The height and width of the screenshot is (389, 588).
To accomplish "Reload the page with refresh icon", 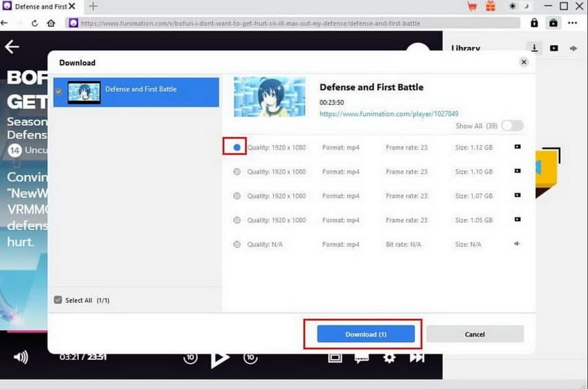I will pos(35,23).
